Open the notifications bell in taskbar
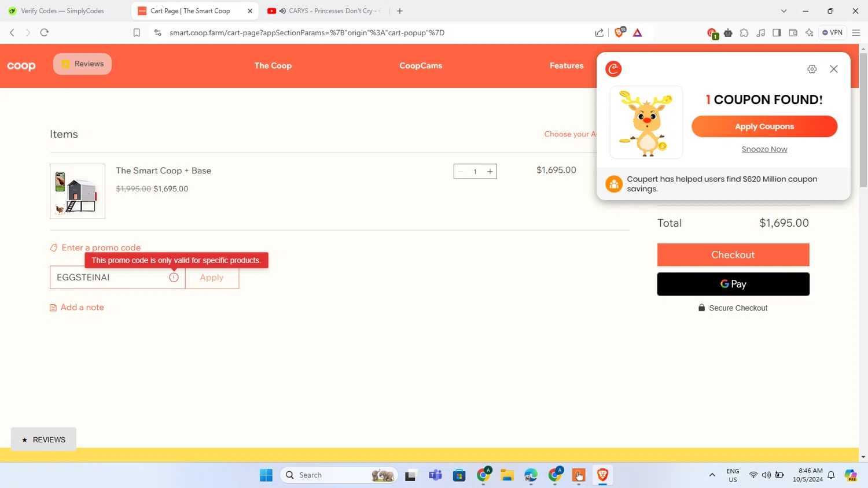Image resolution: width=868 pixels, height=488 pixels. pyautogui.click(x=831, y=475)
